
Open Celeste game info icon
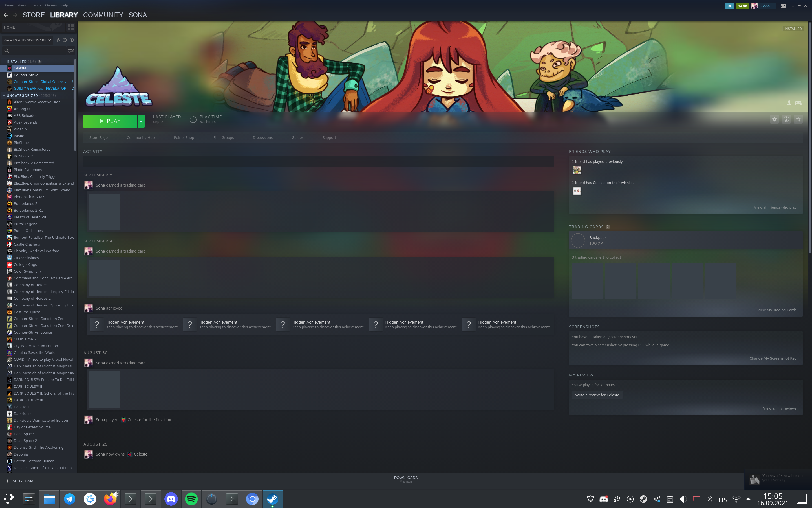click(x=786, y=119)
